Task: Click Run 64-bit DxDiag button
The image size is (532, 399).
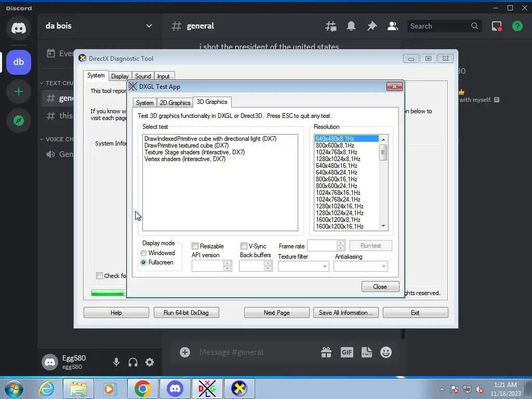Action: pos(186,312)
